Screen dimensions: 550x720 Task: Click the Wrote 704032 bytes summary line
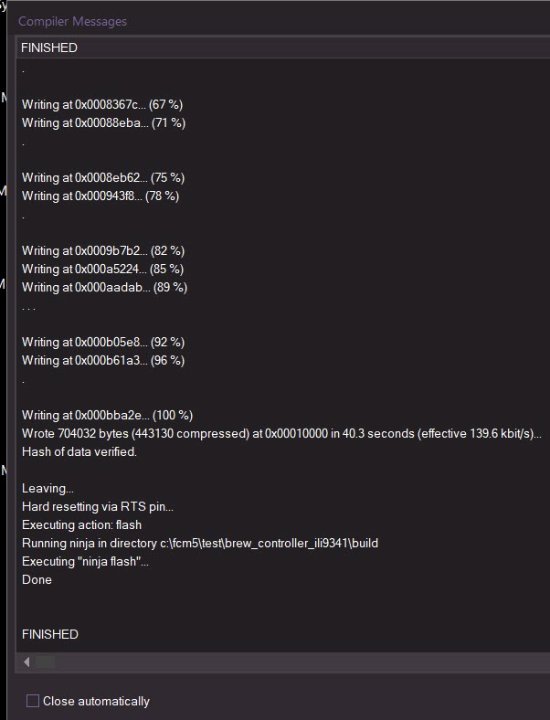click(282, 433)
